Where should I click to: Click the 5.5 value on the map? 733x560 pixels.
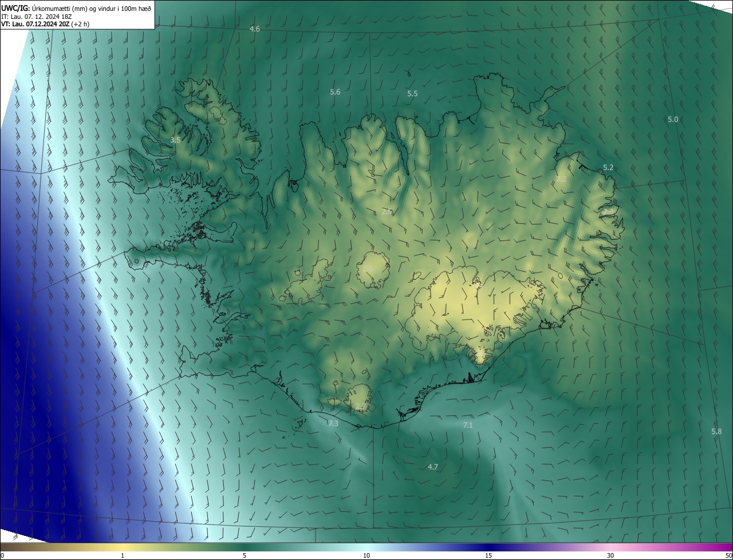click(412, 93)
